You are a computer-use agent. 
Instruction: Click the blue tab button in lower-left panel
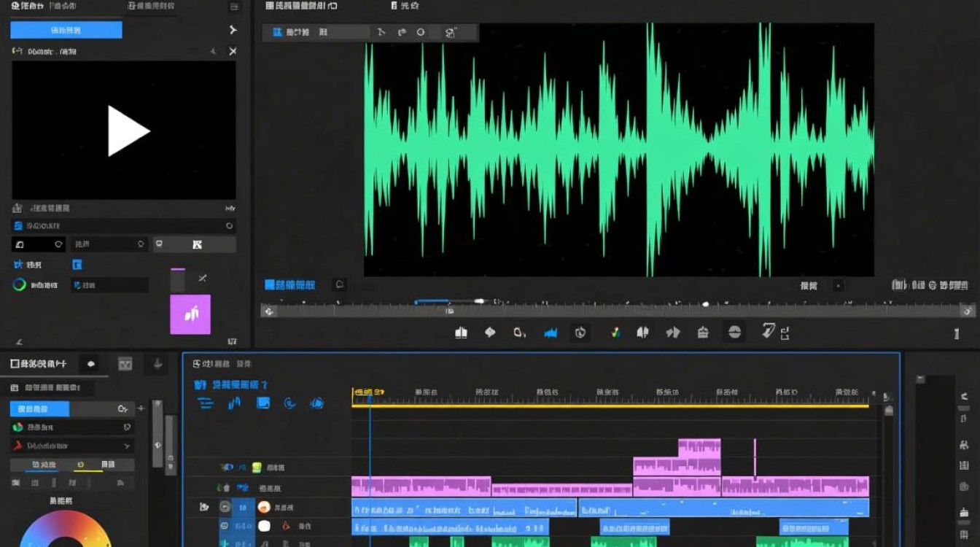coord(39,409)
